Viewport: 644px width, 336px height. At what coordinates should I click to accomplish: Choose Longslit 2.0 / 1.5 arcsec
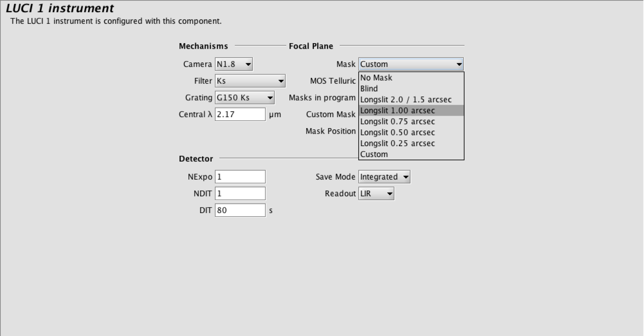coord(411,100)
